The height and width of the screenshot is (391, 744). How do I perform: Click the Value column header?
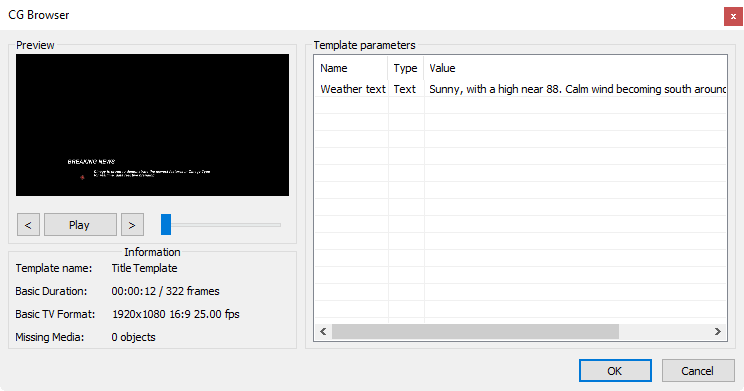coord(575,68)
